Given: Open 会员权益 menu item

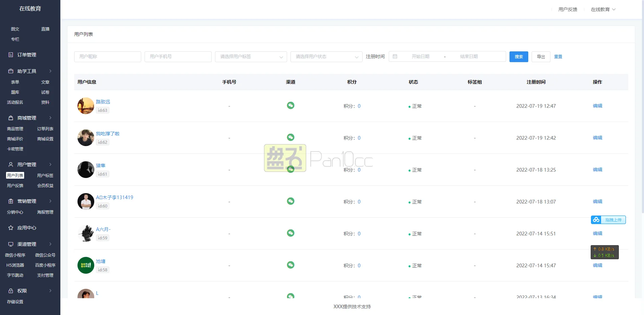Looking at the screenshot, I should [45, 186].
